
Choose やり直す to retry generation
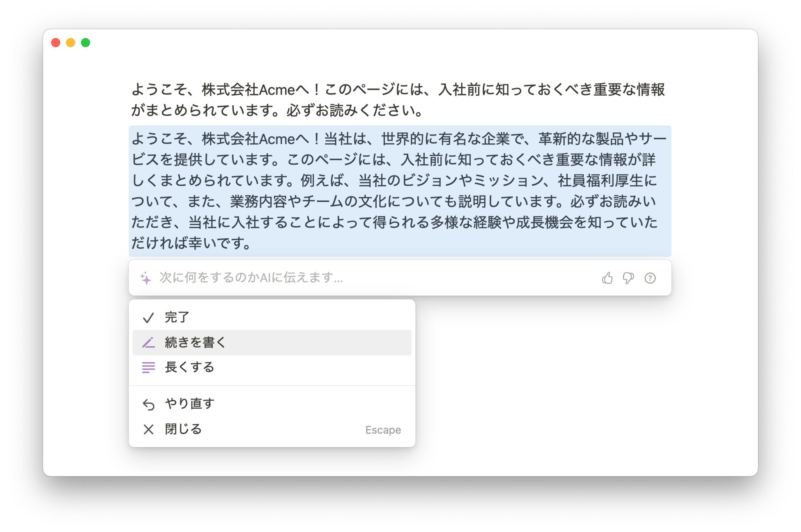[x=189, y=404]
